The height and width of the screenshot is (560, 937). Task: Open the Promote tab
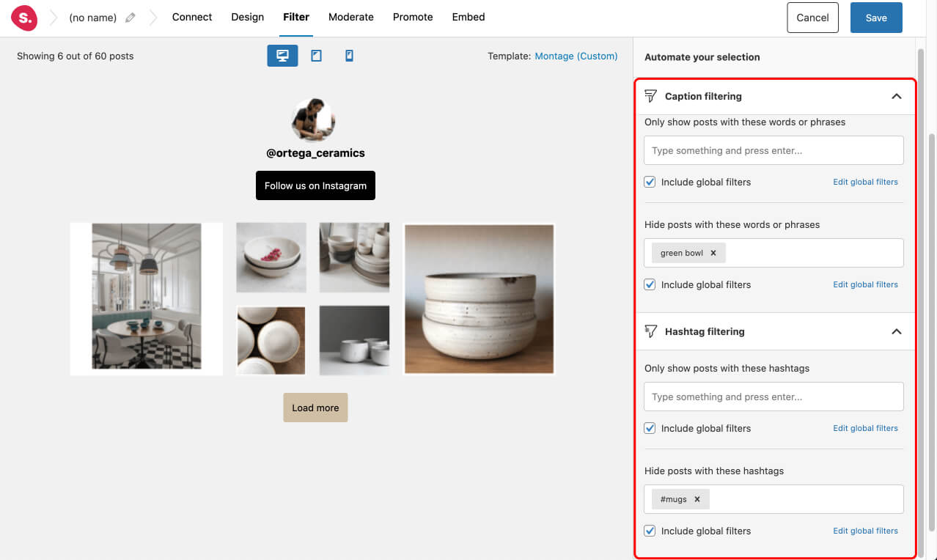[x=413, y=17]
